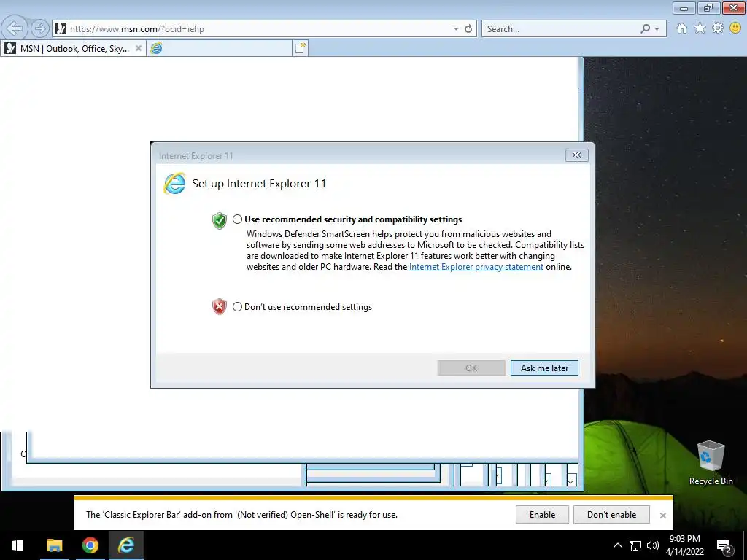Select the MSN | Outlook, Office tab
The height and width of the screenshot is (560, 747).
coord(74,48)
